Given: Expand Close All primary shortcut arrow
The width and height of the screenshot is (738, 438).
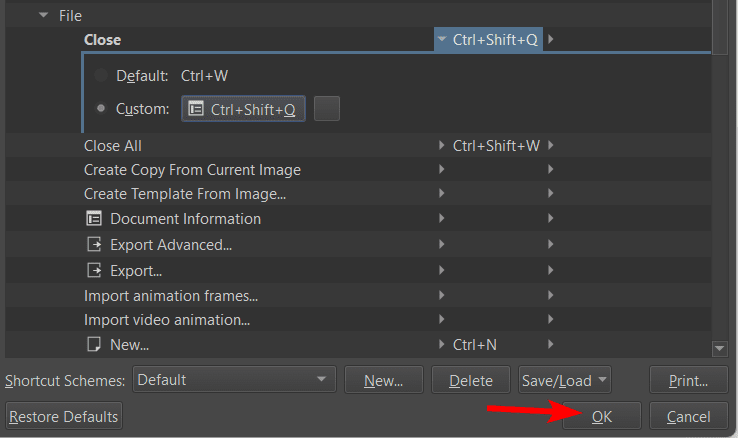Looking at the screenshot, I should pyautogui.click(x=442, y=146).
